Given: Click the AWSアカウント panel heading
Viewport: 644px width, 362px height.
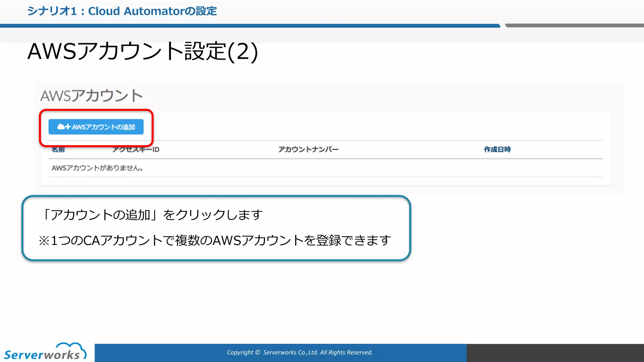Looking at the screenshot, I should [92, 96].
